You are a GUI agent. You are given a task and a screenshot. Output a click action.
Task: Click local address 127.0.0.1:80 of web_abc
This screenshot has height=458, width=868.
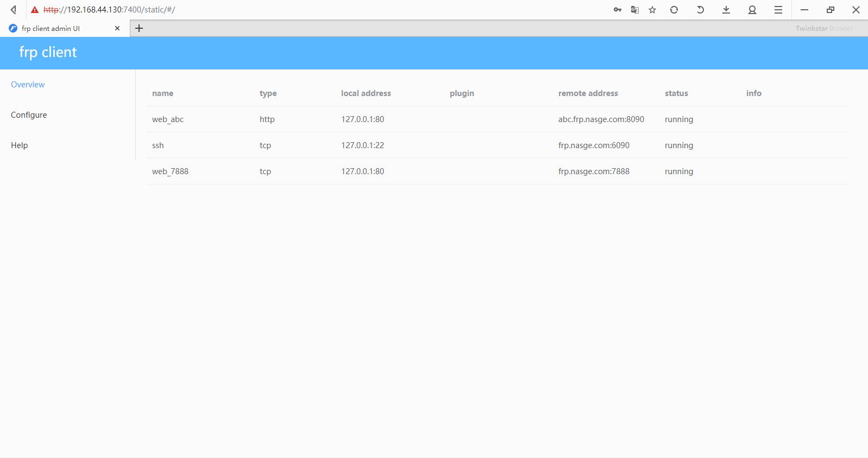click(362, 119)
